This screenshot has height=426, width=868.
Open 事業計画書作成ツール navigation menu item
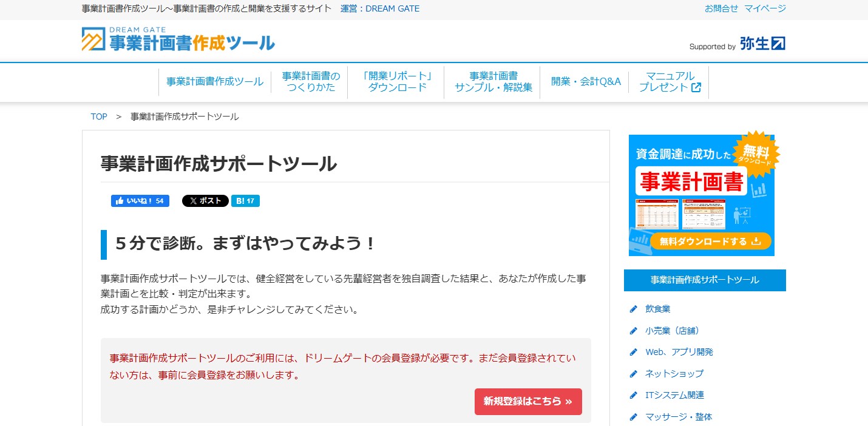pos(215,82)
